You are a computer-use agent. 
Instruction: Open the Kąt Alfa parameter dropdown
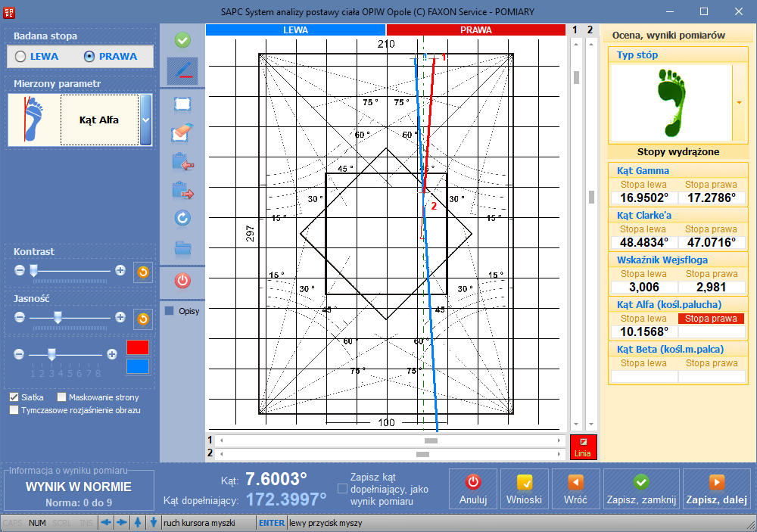click(x=145, y=120)
